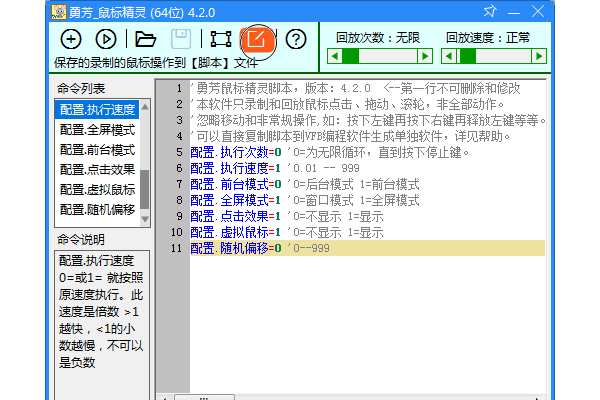The height and width of the screenshot is (400, 600).
Task: Decrease playback speed with left arrow
Action: [449, 56]
